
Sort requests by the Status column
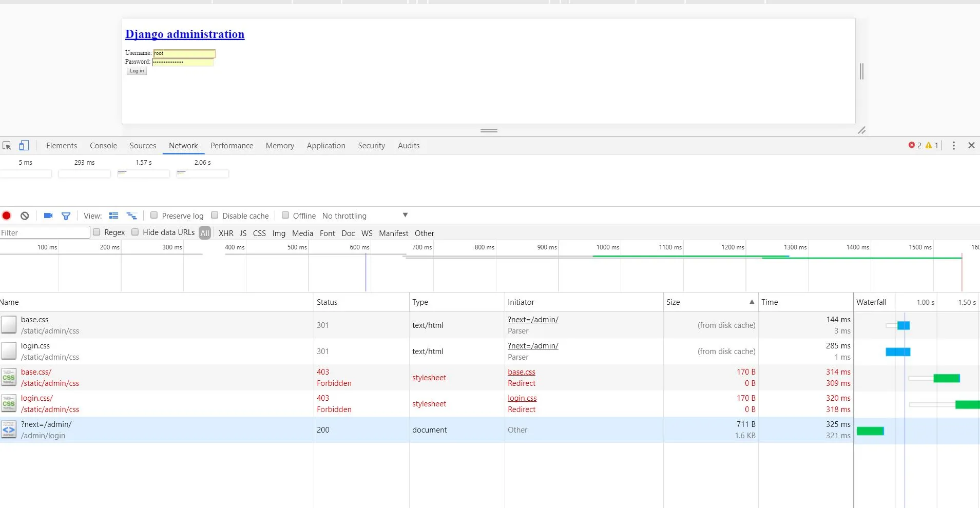tap(361, 302)
